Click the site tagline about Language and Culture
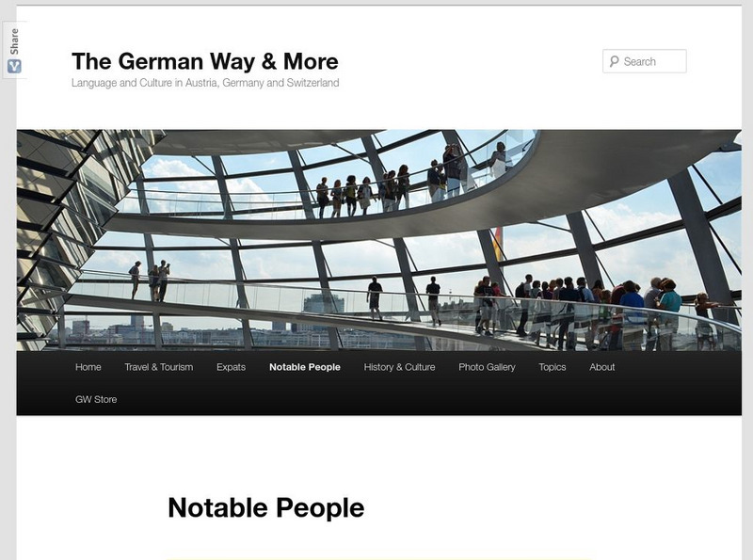 tap(205, 83)
